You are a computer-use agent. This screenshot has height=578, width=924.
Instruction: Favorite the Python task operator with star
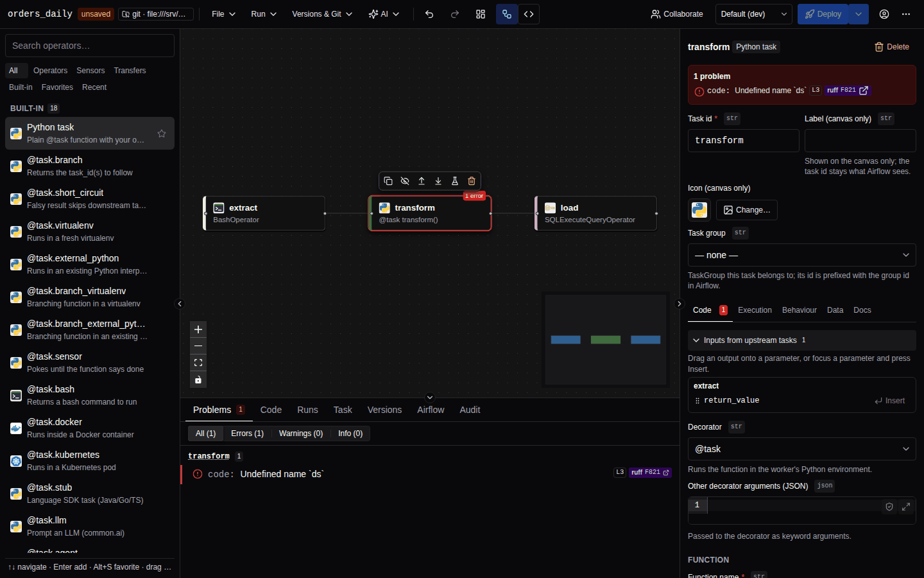click(162, 134)
